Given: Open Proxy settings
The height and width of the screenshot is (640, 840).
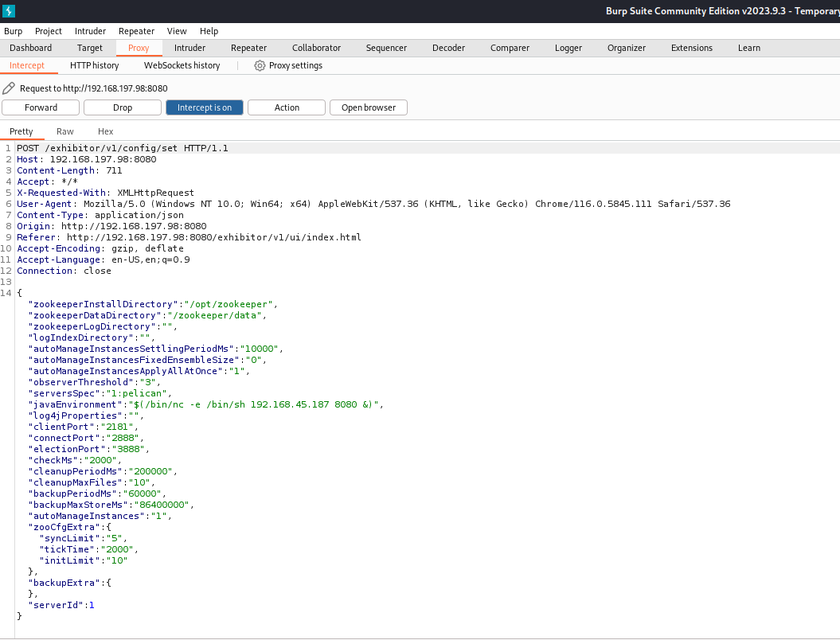Looking at the screenshot, I should coord(288,65).
